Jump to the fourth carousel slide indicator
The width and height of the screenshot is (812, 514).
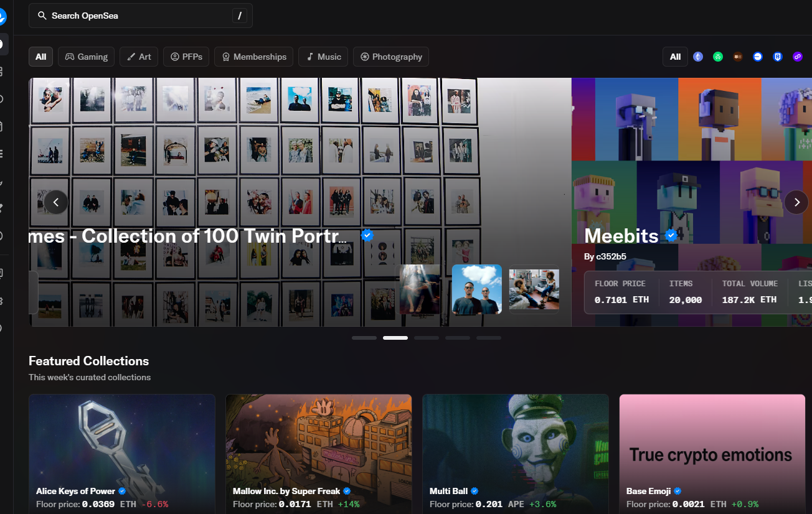458,338
